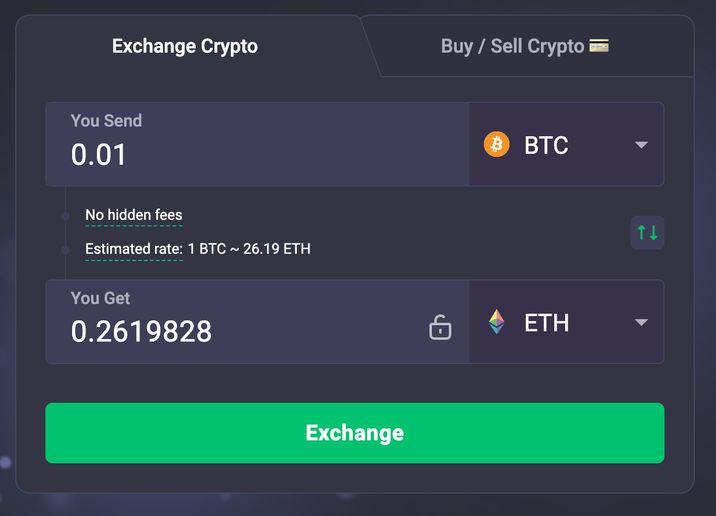Swap the send and receive currencies

(647, 233)
